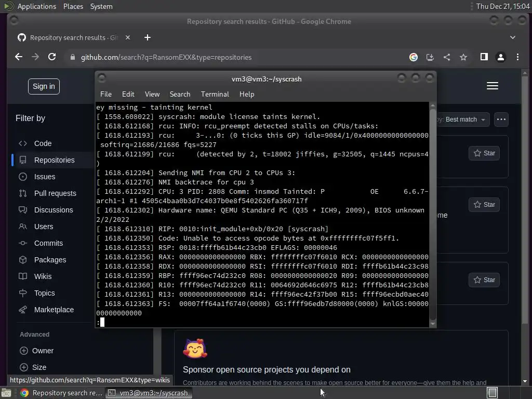
Task: Click the terminal pager prompt line
Action: pyautogui.click(x=262, y=322)
